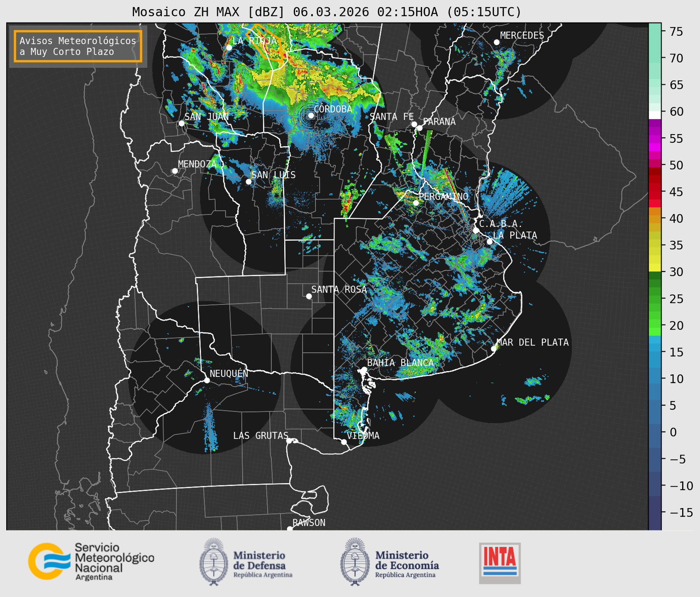Click the 75 value on the color bar
Screen dimensions: 700x597
676,32
